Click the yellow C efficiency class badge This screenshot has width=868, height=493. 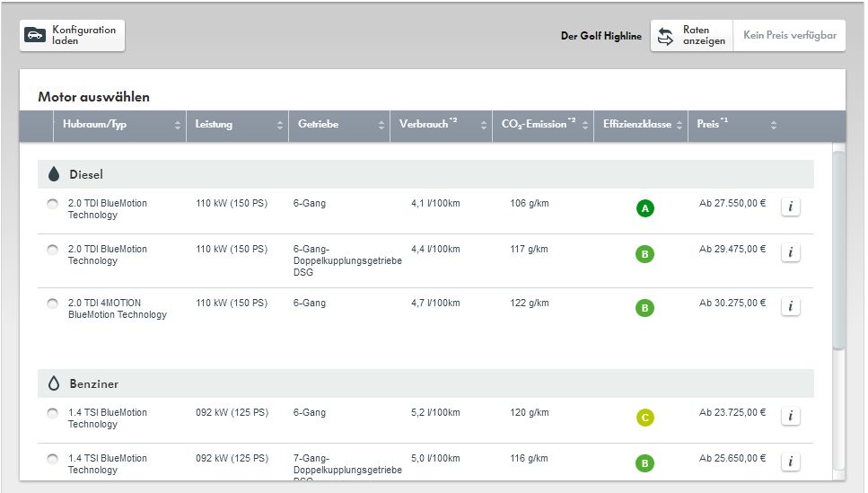[x=644, y=417]
